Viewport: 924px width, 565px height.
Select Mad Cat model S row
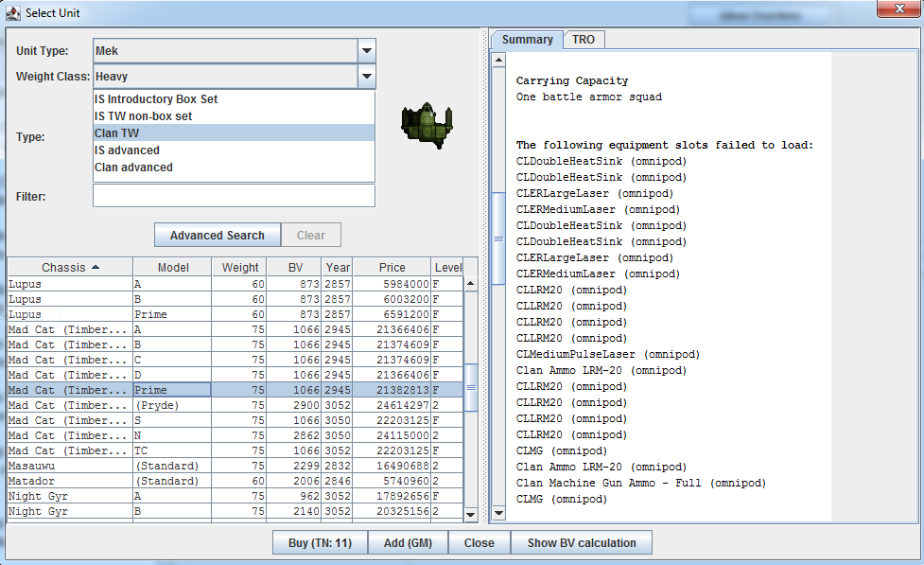click(235, 420)
